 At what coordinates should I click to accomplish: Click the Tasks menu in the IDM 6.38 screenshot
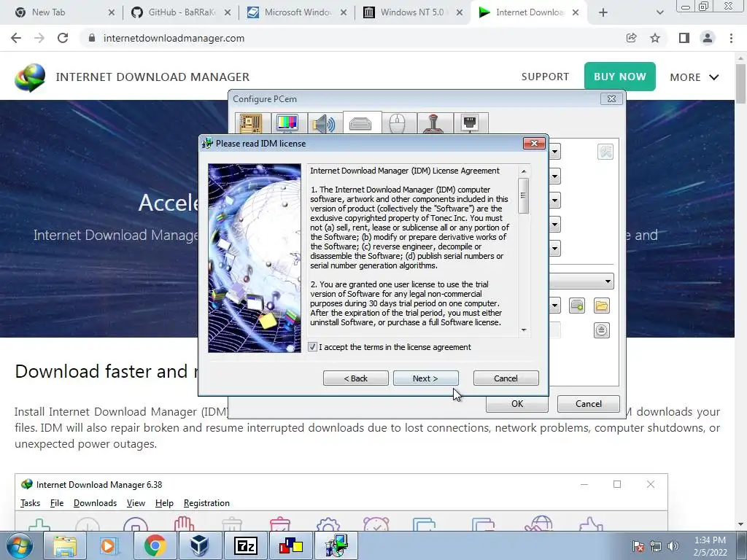click(x=30, y=503)
